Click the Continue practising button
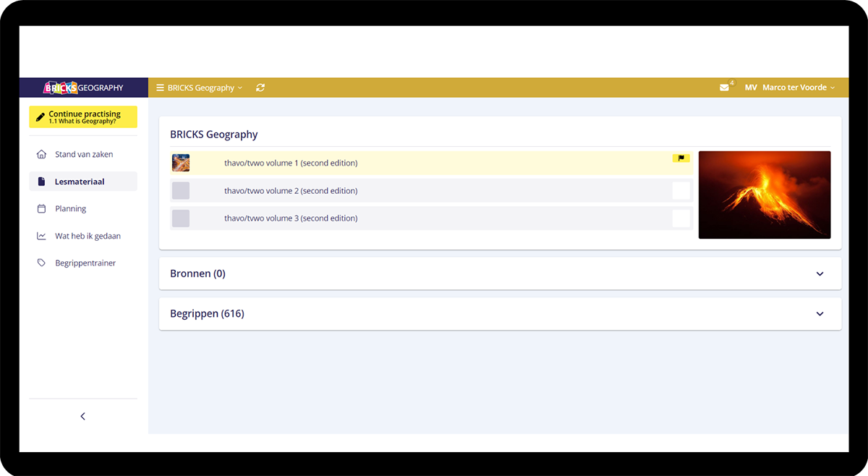The image size is (868, 476). (x=82, y=117)
